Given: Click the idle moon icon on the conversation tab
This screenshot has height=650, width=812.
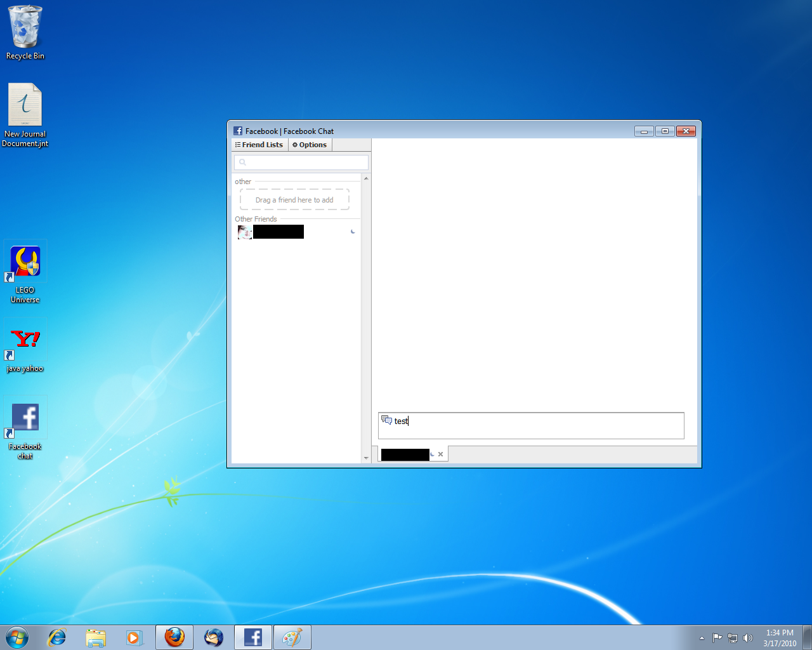Looking at the screenshot, I should coord(433,454).
